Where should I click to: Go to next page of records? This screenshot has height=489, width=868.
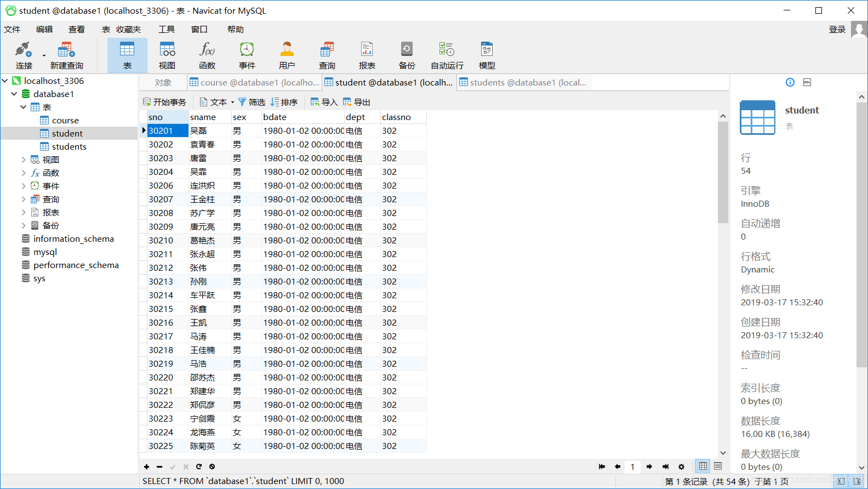tap(649, 467)
